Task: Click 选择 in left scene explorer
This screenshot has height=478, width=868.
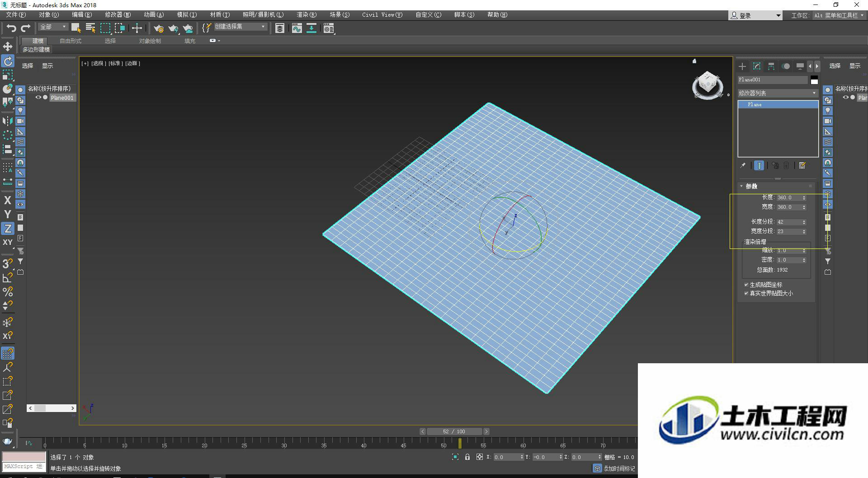Action: coord(28,66)
